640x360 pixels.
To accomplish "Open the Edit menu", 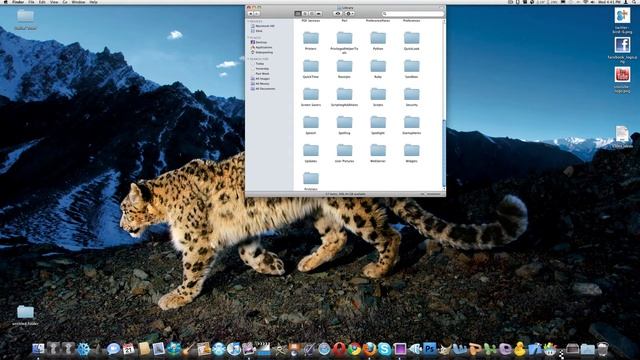I will coord(42,2).
